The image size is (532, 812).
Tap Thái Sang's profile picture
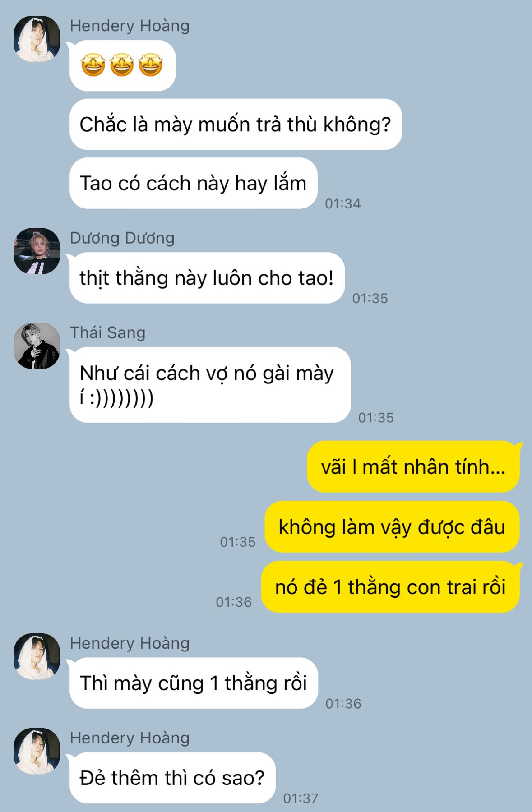[37, 346]
